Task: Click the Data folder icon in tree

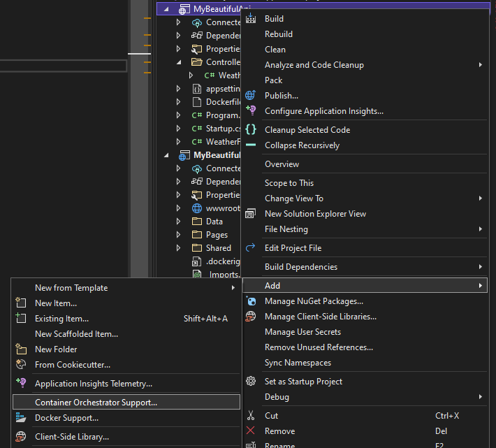Action: pos(197,221)
